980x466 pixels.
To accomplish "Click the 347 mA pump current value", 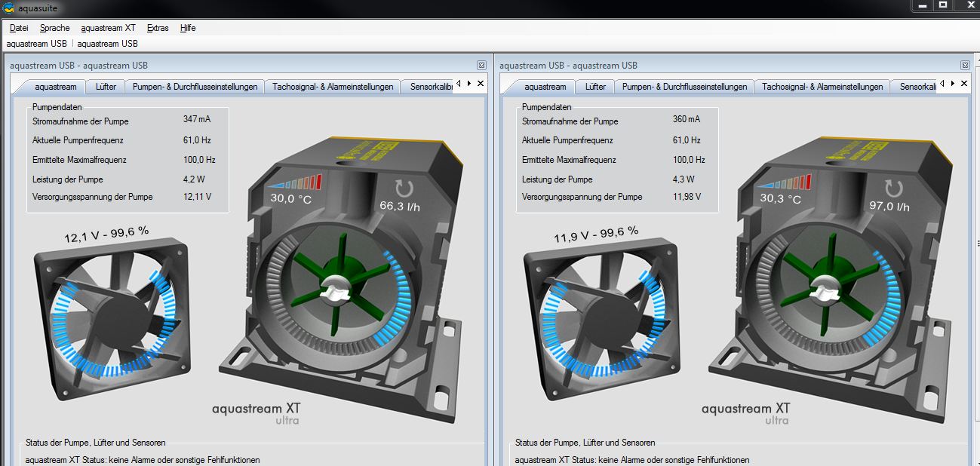I will pyautogui.click(x=197, y=119).
